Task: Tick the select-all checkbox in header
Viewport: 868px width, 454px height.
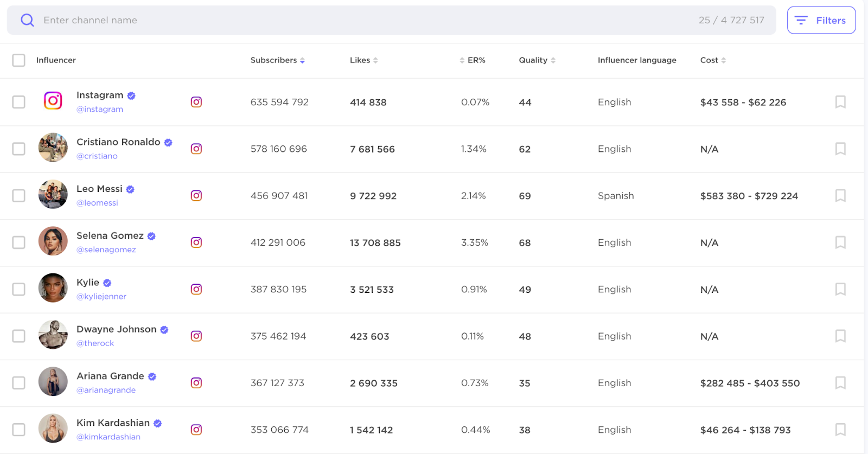Action: (x=19, y=60)
